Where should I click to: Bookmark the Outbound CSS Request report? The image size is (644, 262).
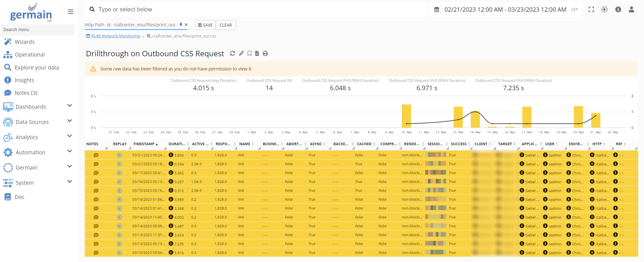click(249, 53)
